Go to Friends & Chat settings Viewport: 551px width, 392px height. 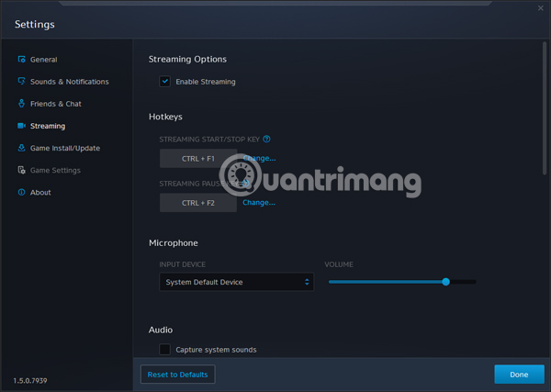point(55,104)
